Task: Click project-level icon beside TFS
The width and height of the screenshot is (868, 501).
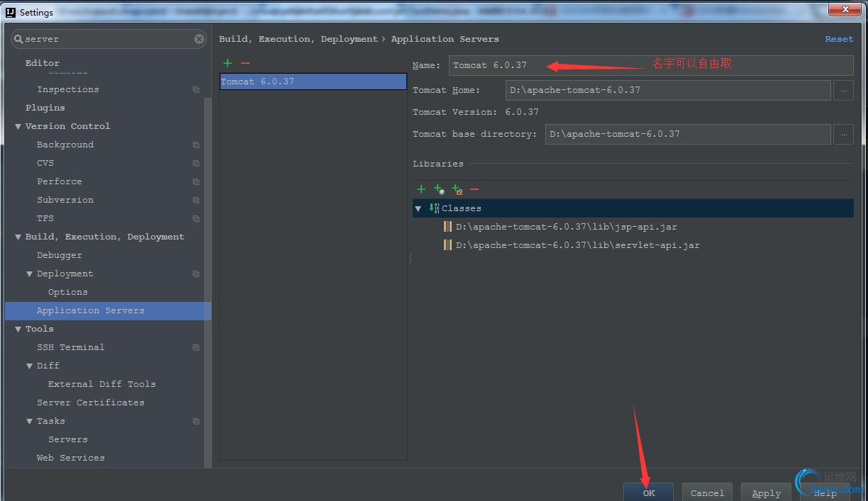Action: point(196,219)
